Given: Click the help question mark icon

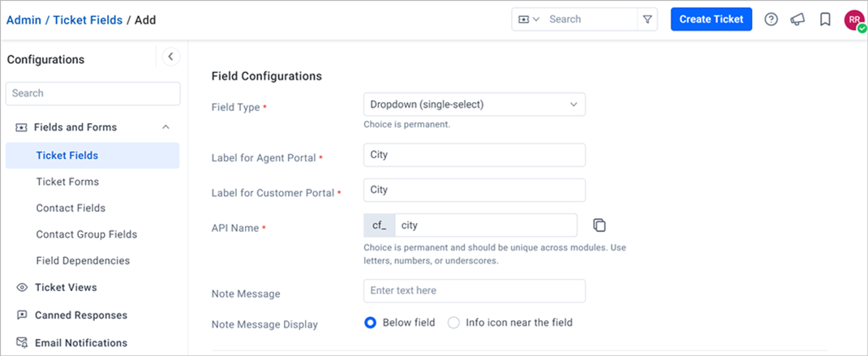Looking at the screenshot, I should pos(771,19).
